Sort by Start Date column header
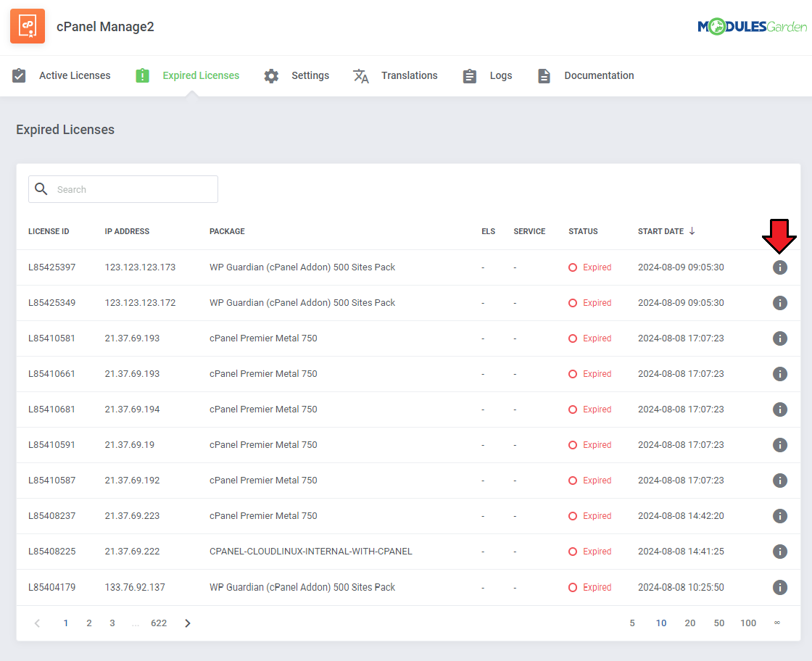The height and width of the screenshot is (661, 812). coord(660,231)
